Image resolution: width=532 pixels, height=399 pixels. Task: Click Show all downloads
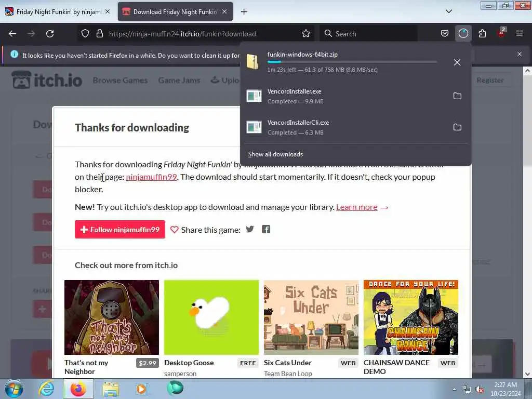(x=275, y=154)
